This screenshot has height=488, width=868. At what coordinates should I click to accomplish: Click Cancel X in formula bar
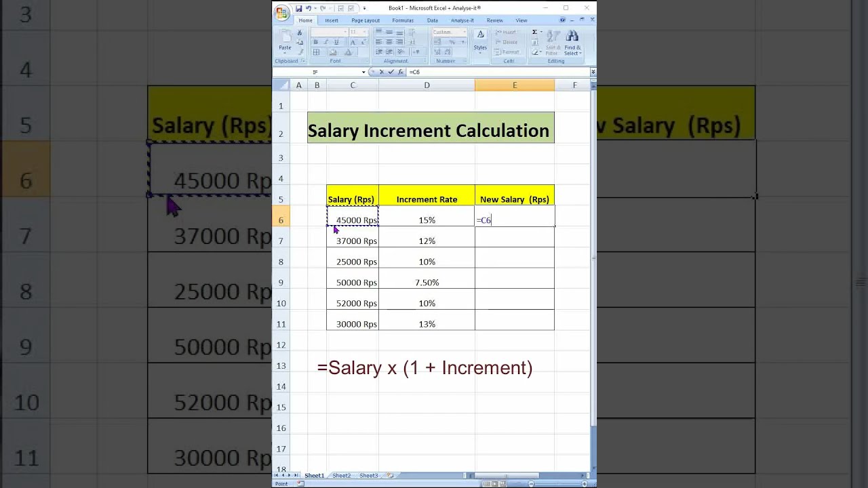click(382, 72)
